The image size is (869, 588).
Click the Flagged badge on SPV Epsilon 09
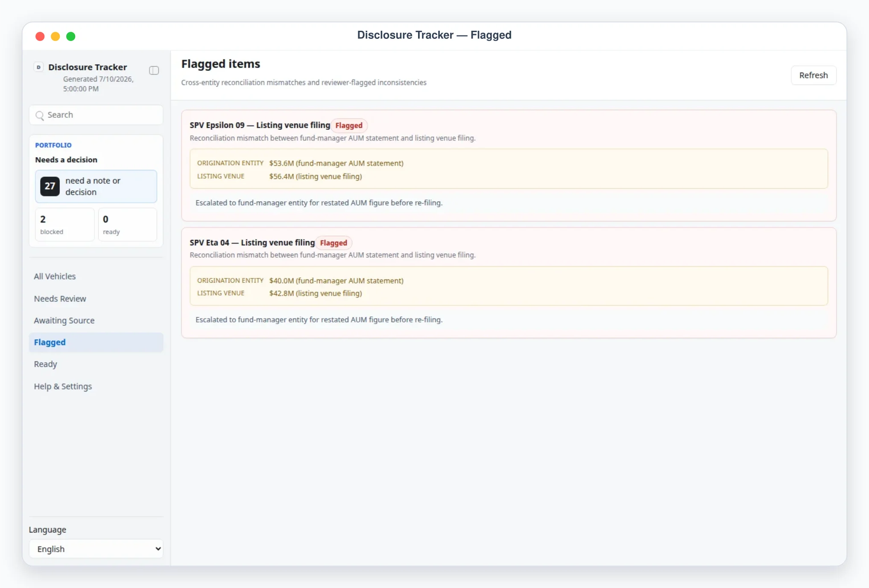click(349, 126)
